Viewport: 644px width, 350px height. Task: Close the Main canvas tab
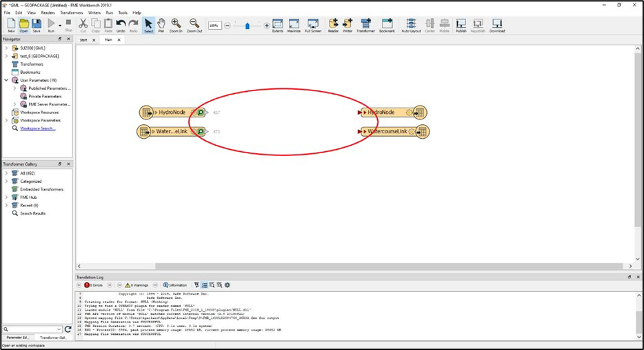click(119, 40)
